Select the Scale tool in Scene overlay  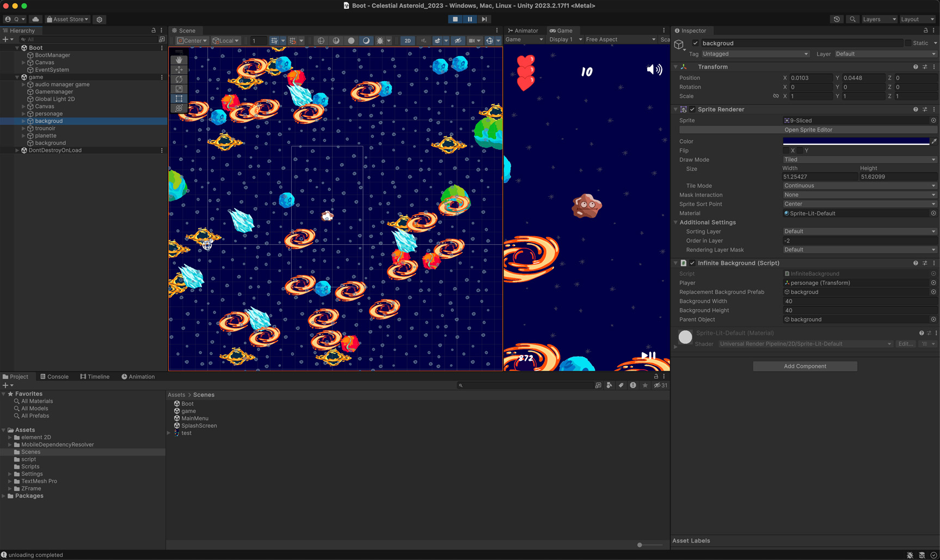tap(179, 89)
